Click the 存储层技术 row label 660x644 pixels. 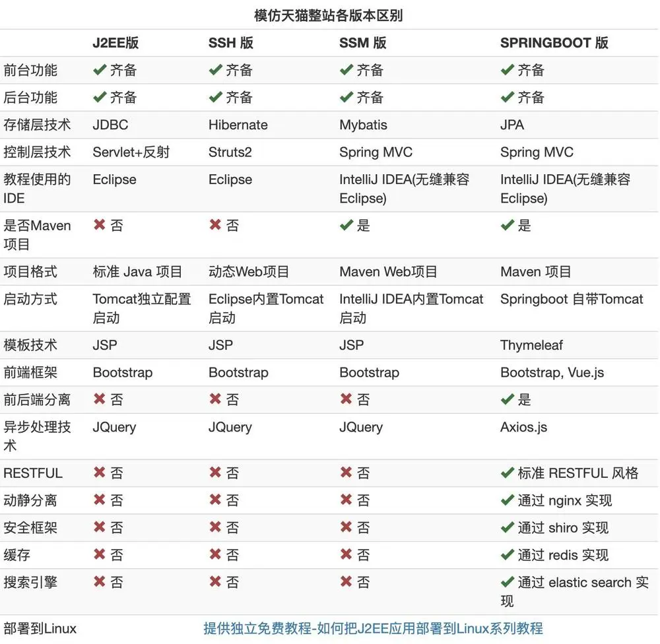[36, 125]
